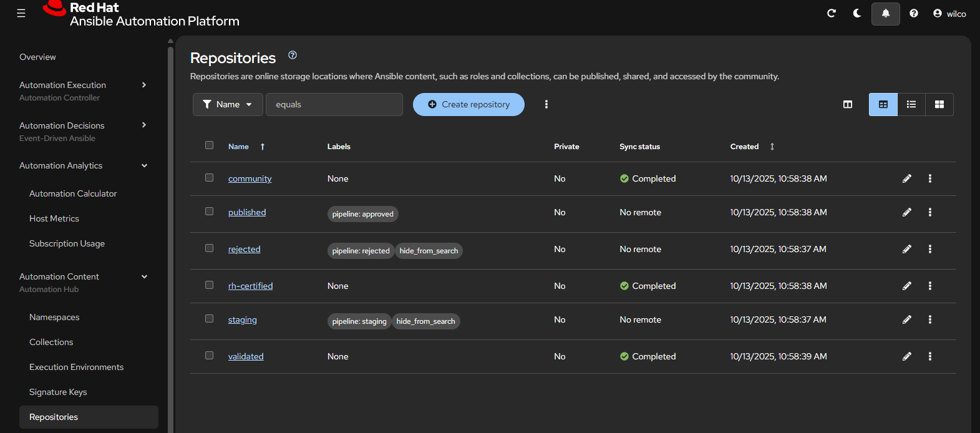Check the community repository checkbox
Viewport: 980px width, 433px height.
click(210, 178)
